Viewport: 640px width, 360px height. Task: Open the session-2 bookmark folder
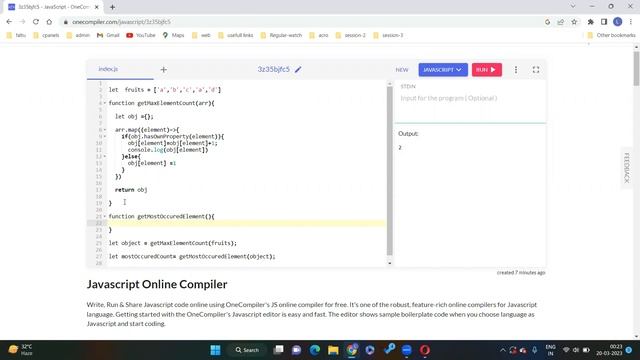[x=351, y=36]
